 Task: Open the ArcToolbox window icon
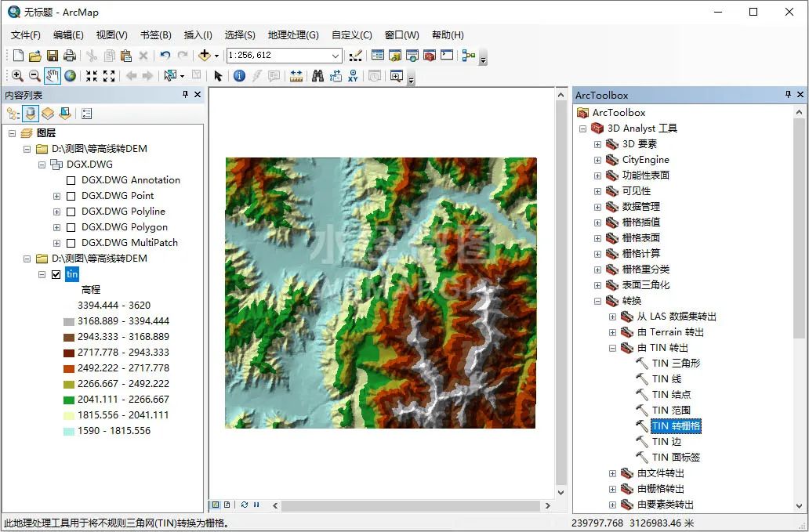[x=430, y=55]
